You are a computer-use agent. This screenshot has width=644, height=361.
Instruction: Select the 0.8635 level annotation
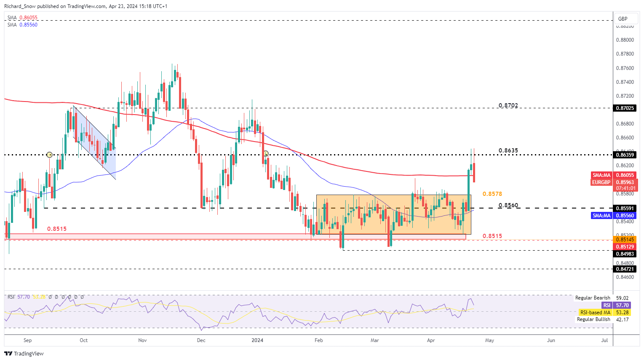point(508,150)
